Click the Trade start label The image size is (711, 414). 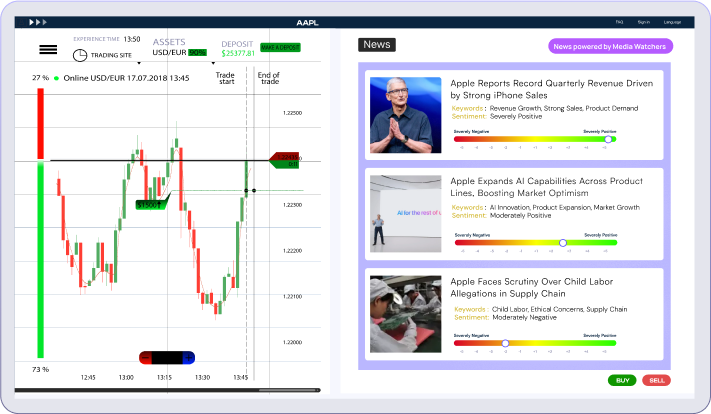click(x=225, y=78)
